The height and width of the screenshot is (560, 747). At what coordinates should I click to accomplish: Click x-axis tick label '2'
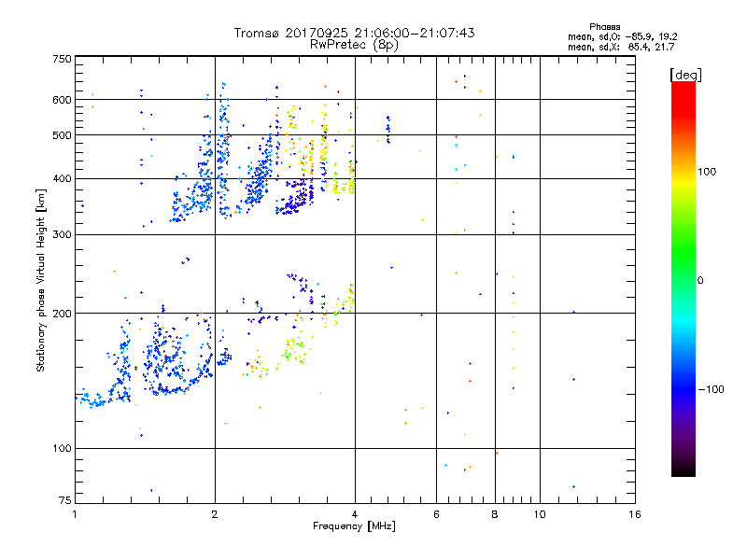pyautogui.click(x=215, y=514)
